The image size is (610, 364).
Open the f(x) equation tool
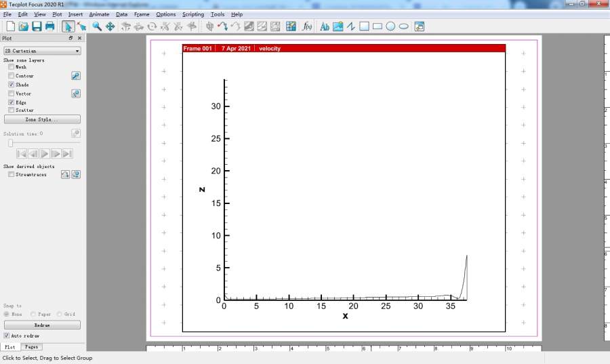pyautogui.click(x=307, y=26)
